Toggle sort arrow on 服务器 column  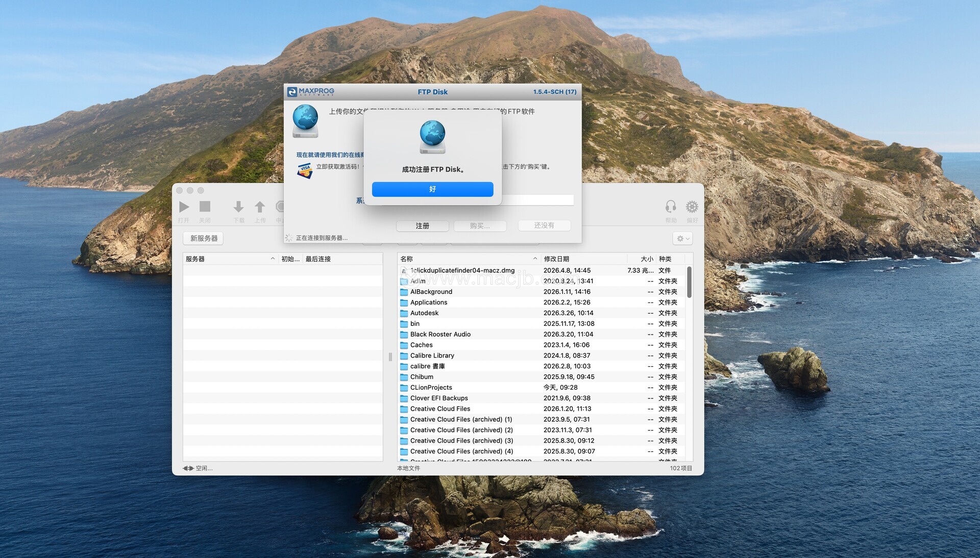click(x=273, y=259)
